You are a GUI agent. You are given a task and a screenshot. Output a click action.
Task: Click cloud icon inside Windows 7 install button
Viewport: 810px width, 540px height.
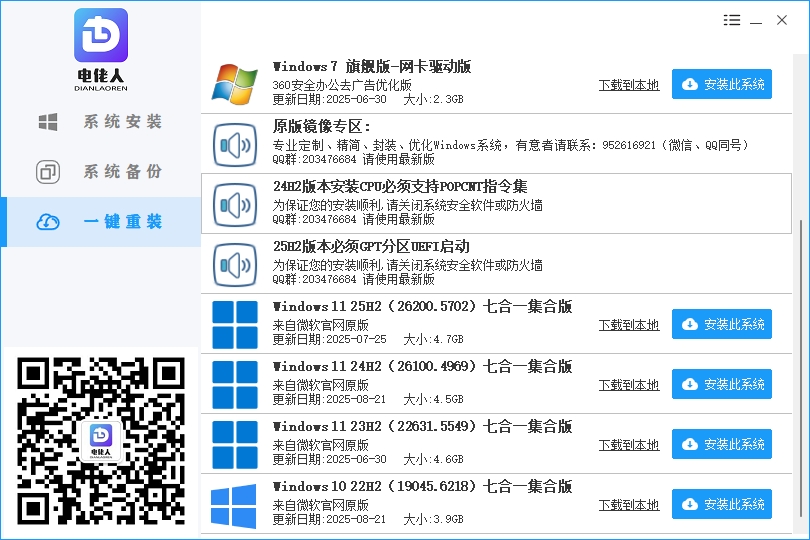(x=690, y=84)
